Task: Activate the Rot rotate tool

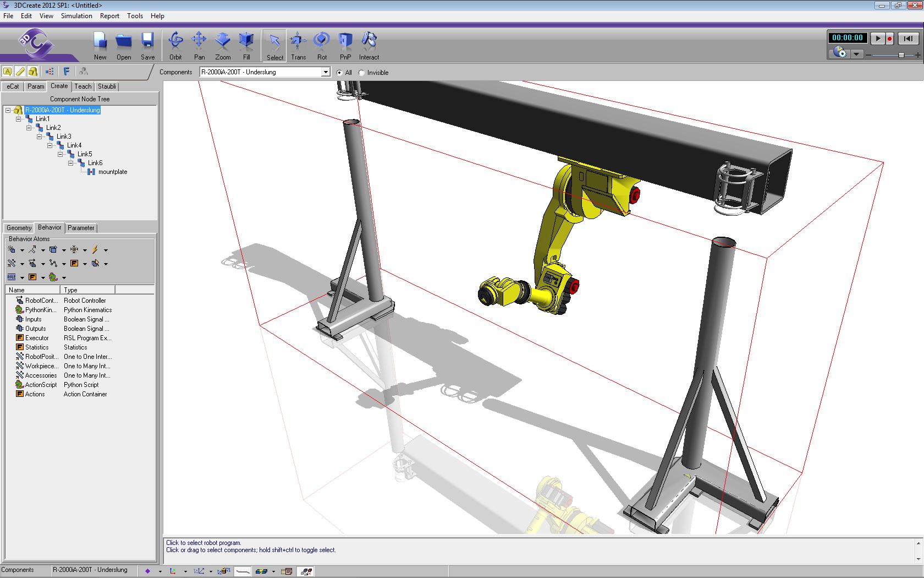Action: [x=322, y=45]
